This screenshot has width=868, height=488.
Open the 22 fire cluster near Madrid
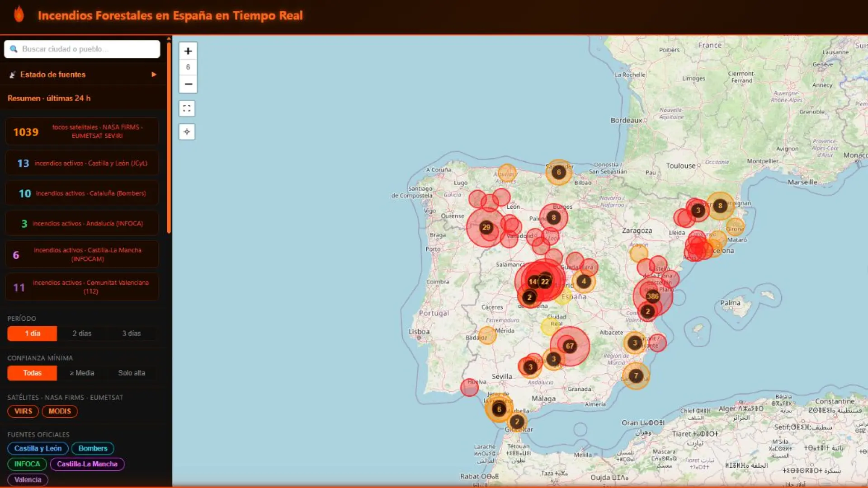[545, 282]
